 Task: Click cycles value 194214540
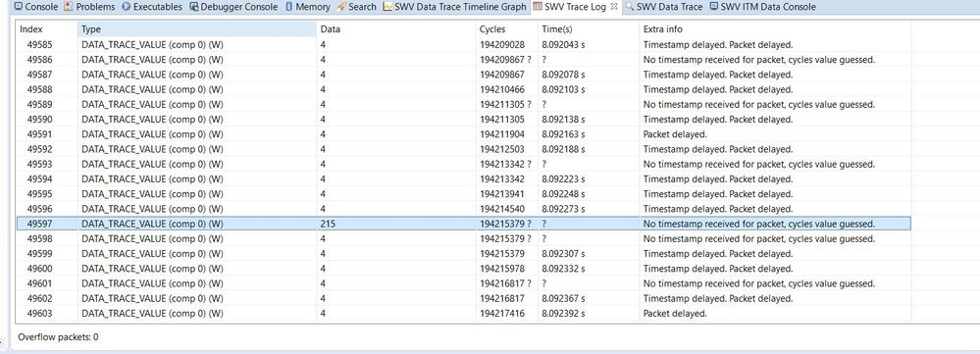point(502,209)
